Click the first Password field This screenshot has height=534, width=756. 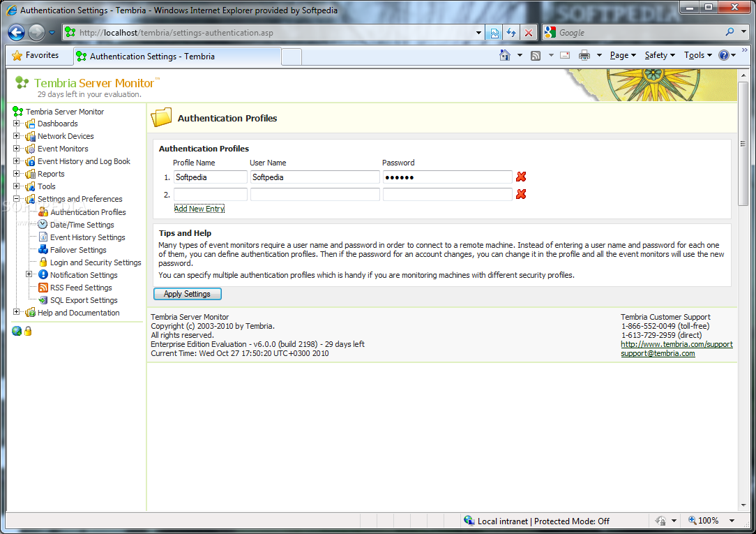(x=448, y=177)
